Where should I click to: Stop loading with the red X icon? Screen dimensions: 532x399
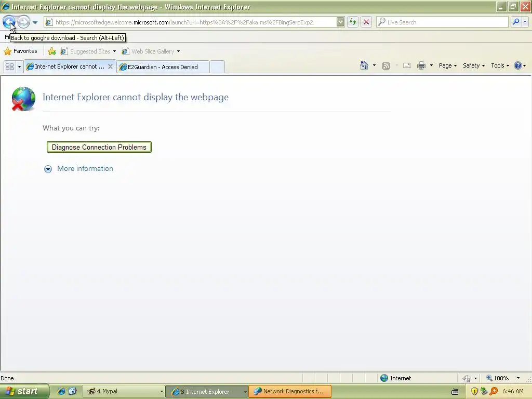click(x=366, y=22)
